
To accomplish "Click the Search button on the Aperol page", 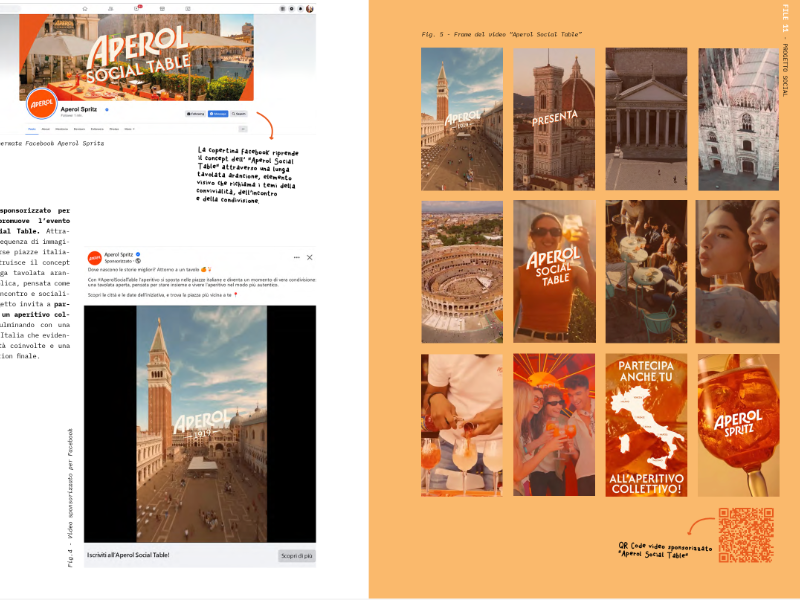I will [x=239, y=114].
